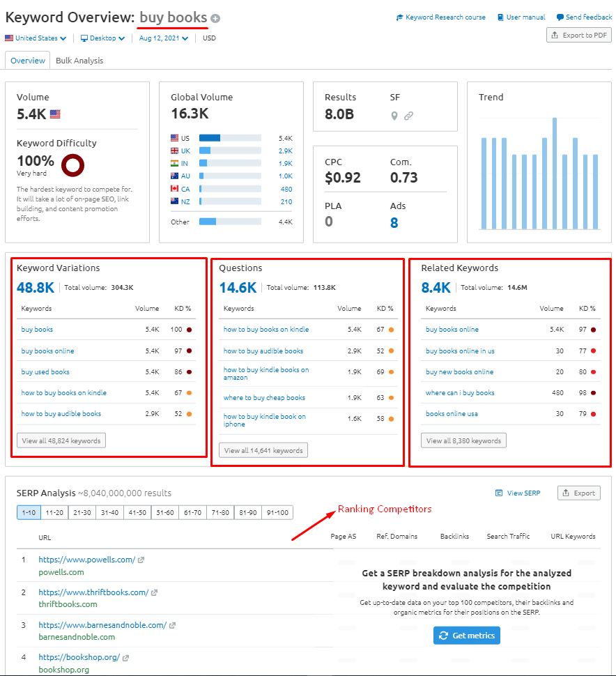Open external link icon next to thriftbooks.com URL
Viewport: 616px width, 676px height.
coord(155,592)
